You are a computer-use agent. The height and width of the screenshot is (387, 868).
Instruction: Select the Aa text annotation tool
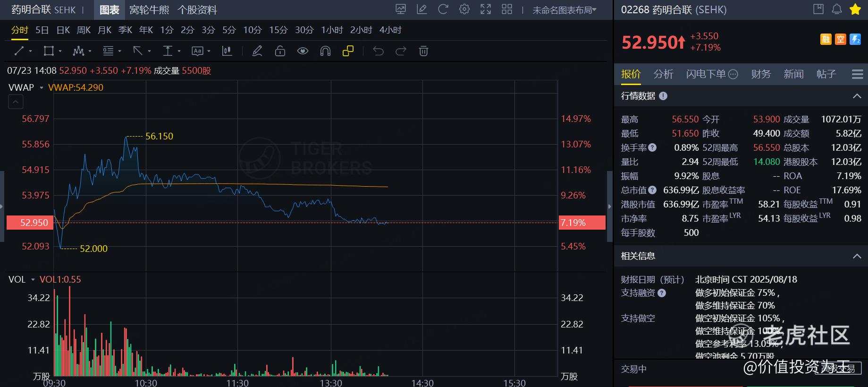[197, 51]
